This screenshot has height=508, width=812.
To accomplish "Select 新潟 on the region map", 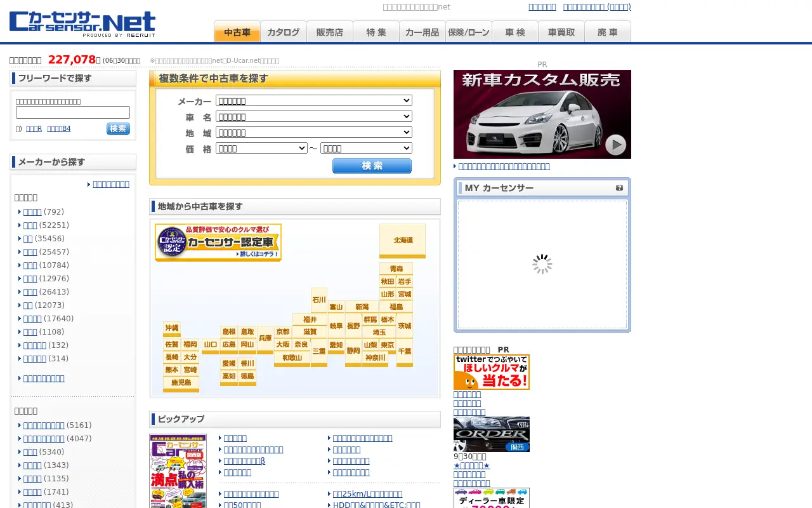I will [362, 307].
